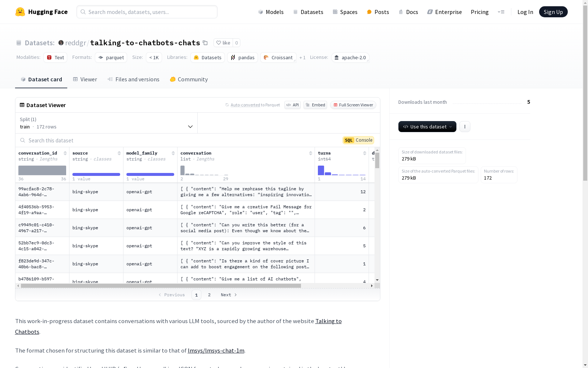
Task: Open the Full Screen Viewer
Action: (353, 105)
